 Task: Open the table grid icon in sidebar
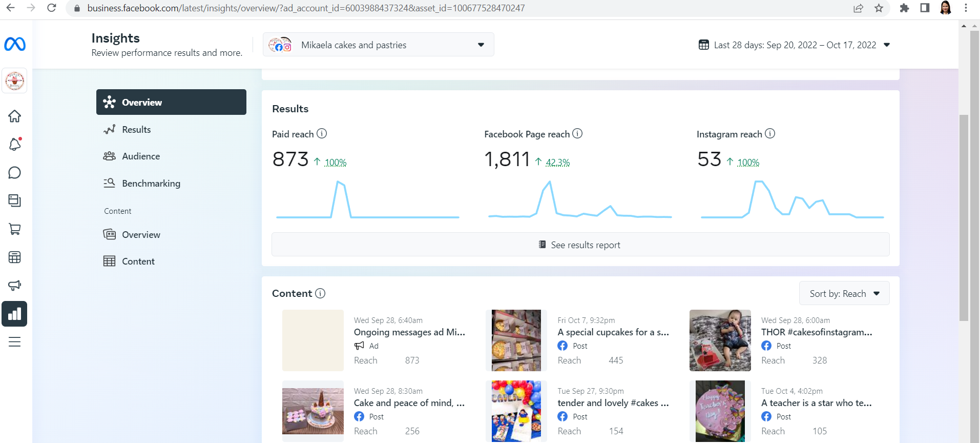(15, 257)
